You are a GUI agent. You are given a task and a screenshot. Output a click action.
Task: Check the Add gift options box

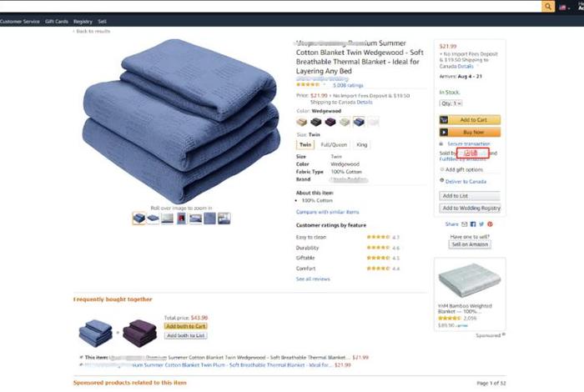442,169
